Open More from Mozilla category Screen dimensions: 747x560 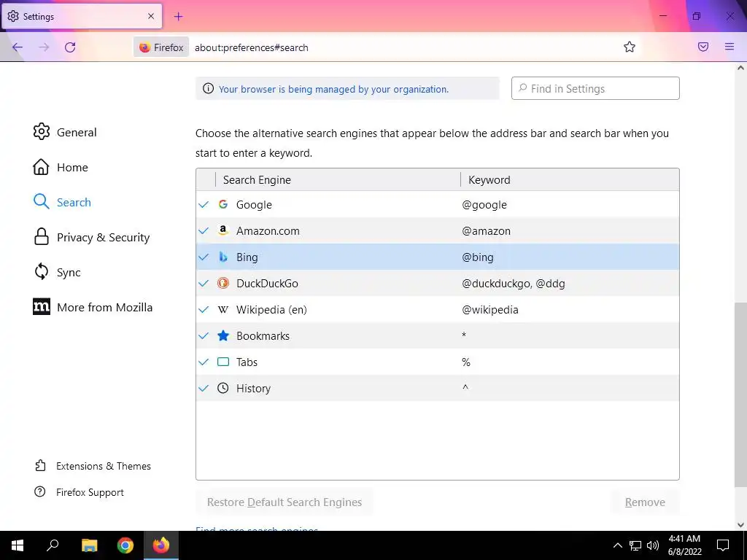click(93, 307)
